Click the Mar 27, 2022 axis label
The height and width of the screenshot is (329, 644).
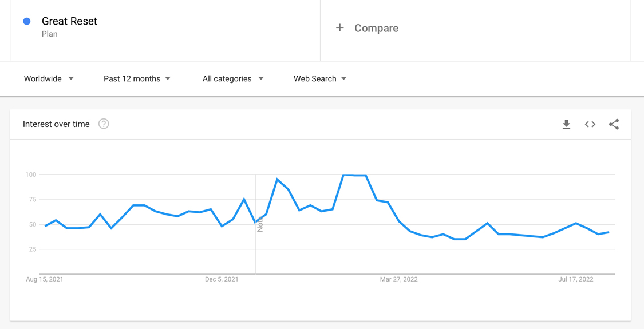(x=398, y=279)
